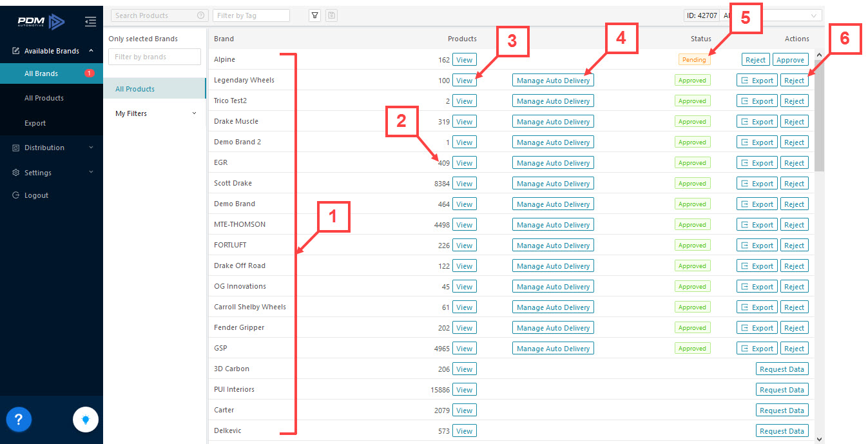Reject the Drake Muscle brand

794,122
